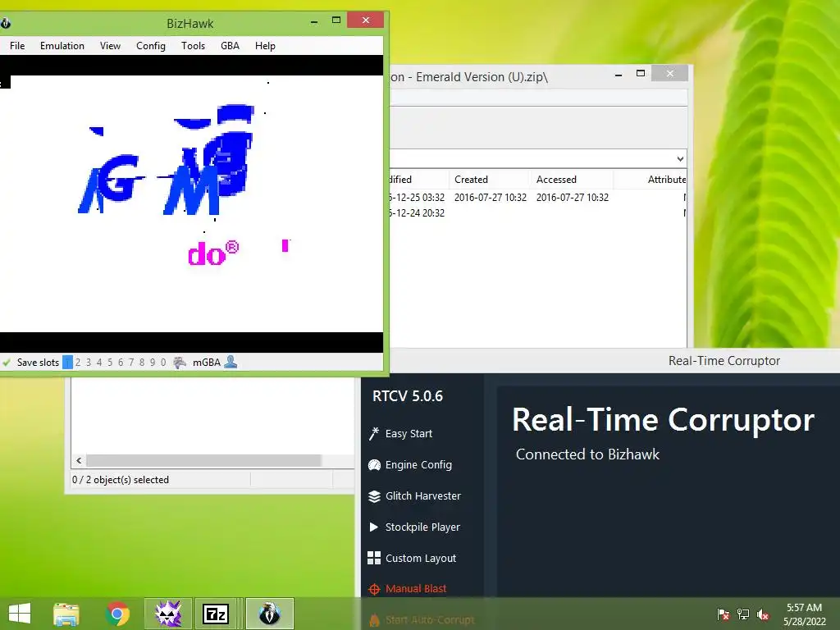Image resolution: width=840 pixels, height=630 pixels.
Task: Click the green checkmark status icon
Action: point(7,362)
